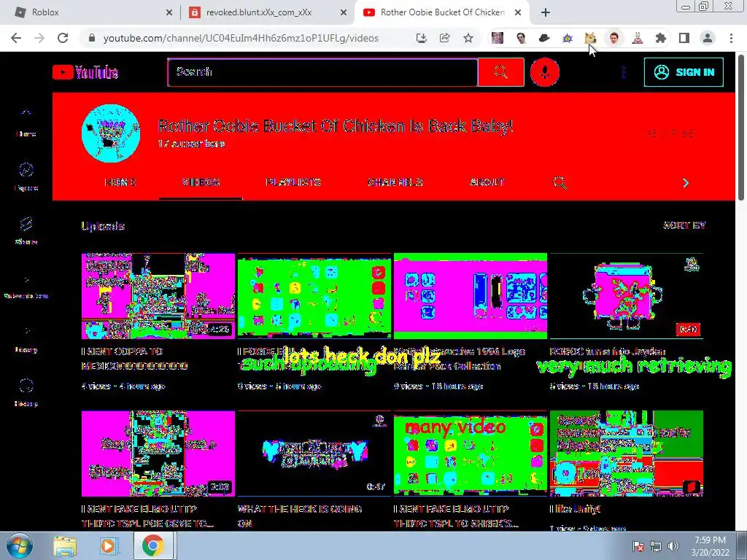The width and height of the screenshot is (747, 560).
Task: Click the YouTube search input field
Action: [322, 72]
